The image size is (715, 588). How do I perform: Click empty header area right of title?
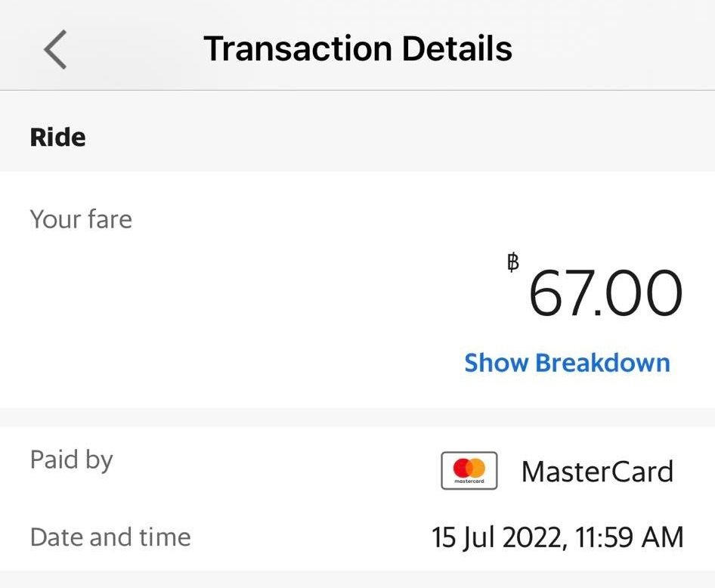(620, 49)
